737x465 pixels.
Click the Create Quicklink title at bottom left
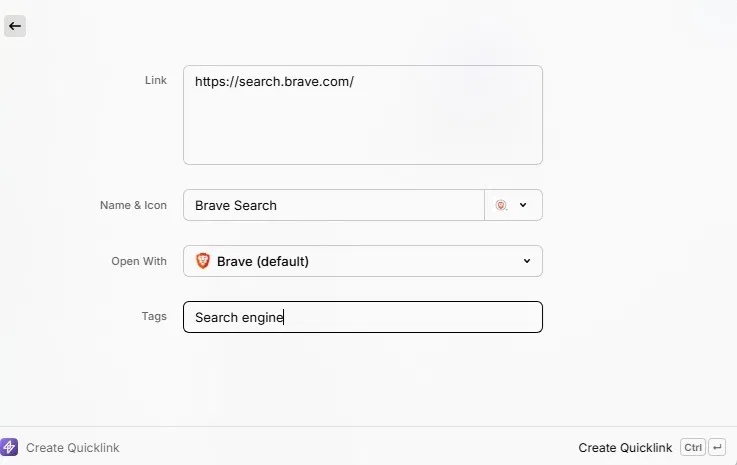[73, 448]
